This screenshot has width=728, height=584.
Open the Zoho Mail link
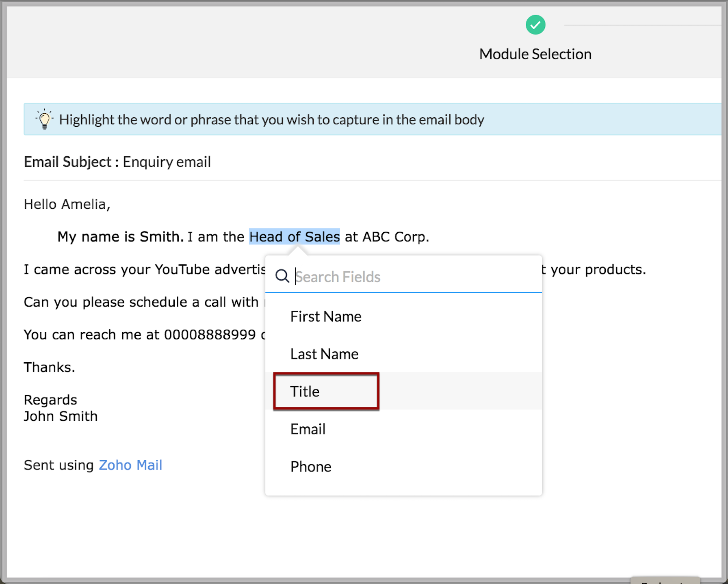130,465
